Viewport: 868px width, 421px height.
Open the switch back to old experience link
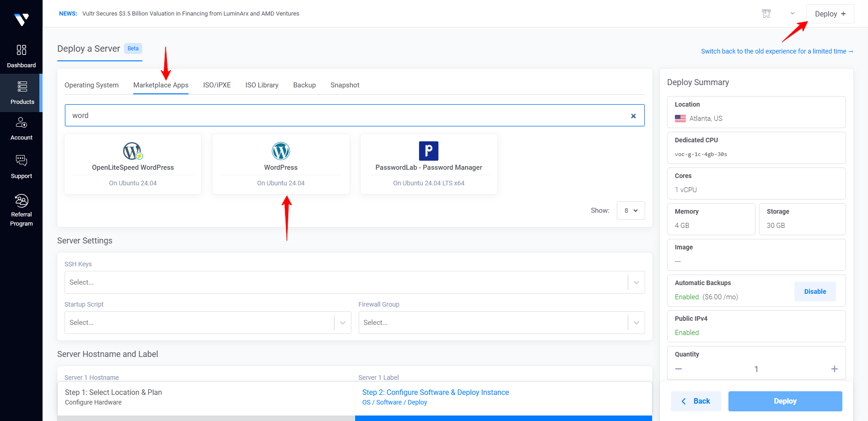coord(776,51)
